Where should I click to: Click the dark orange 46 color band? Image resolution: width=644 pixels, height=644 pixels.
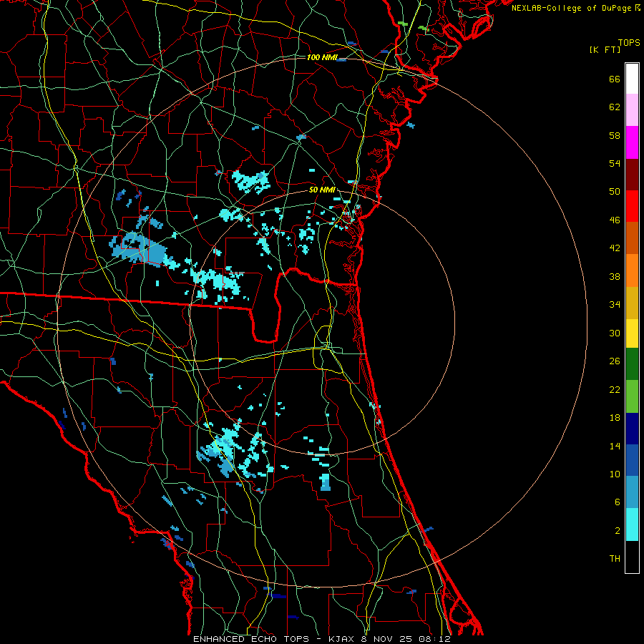point(632,238)
